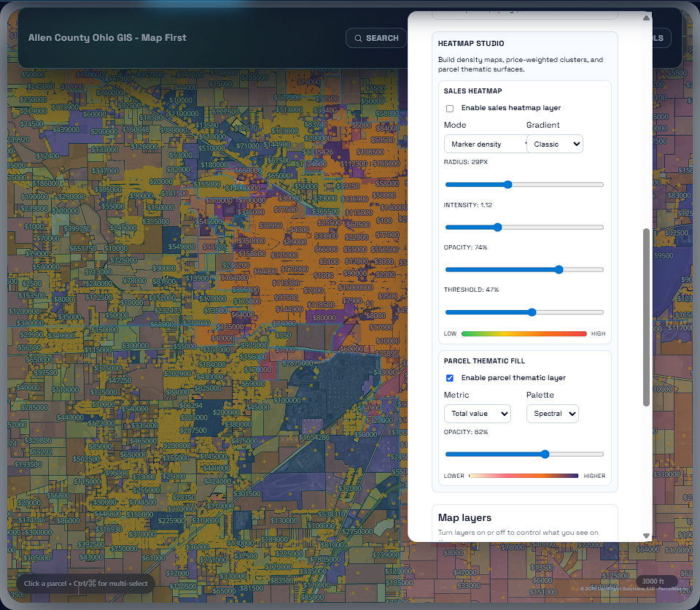This screenshot has width=700, height=610.
Task: Enable the sales heatmap layer checkbox
Action: [450, 108]
